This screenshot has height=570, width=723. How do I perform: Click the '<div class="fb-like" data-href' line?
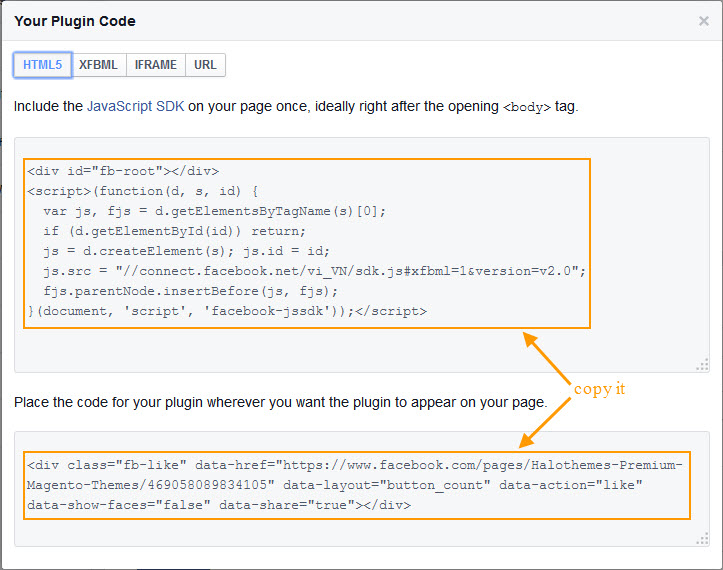355,465
